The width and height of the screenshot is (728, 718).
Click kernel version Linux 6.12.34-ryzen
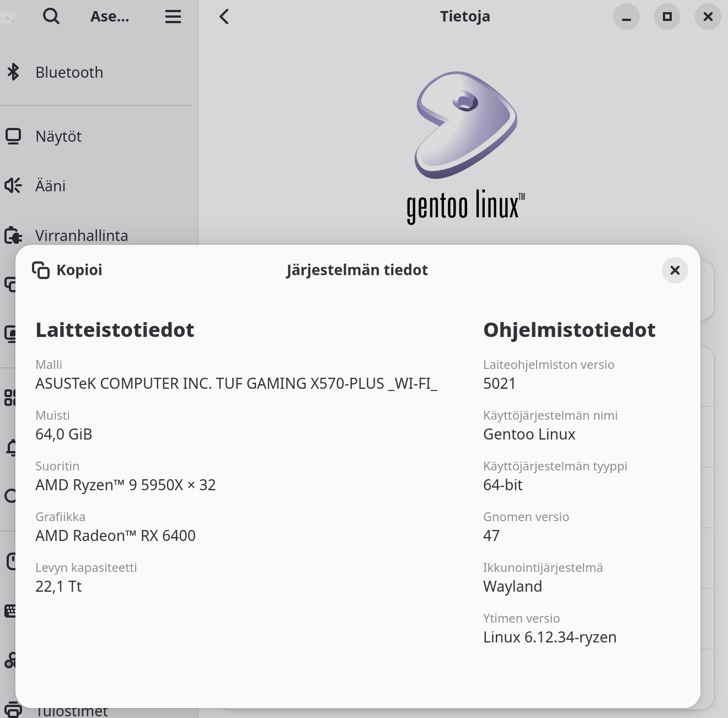point(550,637)
